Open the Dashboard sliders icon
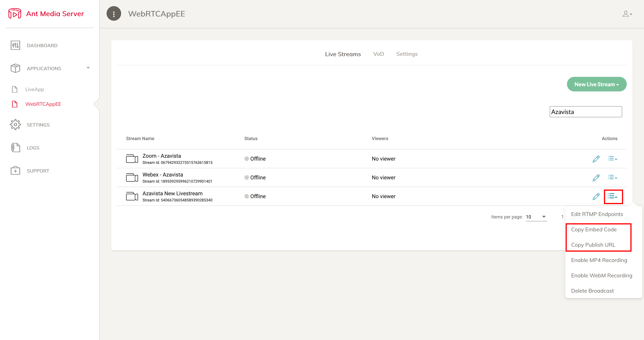The width and height of the screenshot is (644, 340). coord(15,45)
